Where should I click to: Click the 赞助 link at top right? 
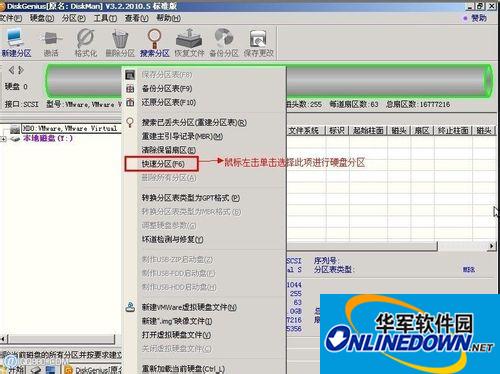coord(479,18)
